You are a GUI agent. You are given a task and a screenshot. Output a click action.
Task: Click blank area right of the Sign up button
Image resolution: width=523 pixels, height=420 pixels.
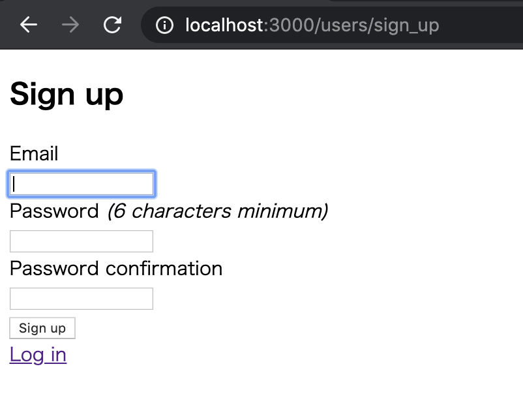pyautogui.click(x=261, y=328)
